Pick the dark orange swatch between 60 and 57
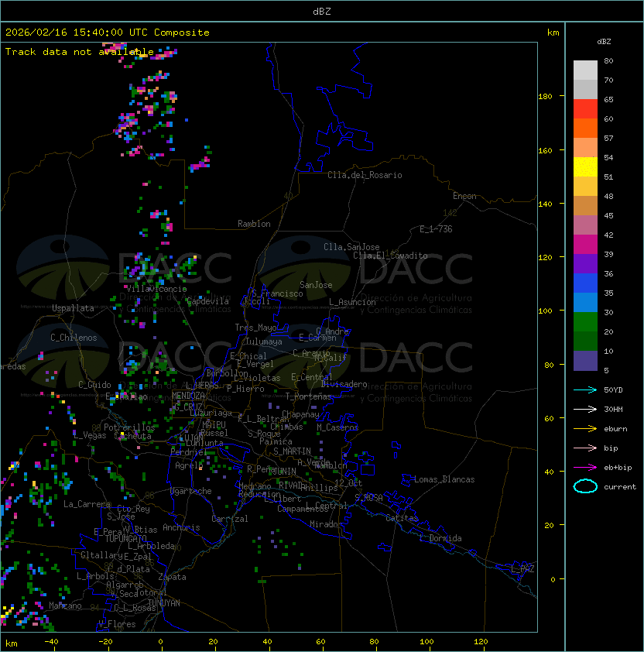 (x=585, y=128)
